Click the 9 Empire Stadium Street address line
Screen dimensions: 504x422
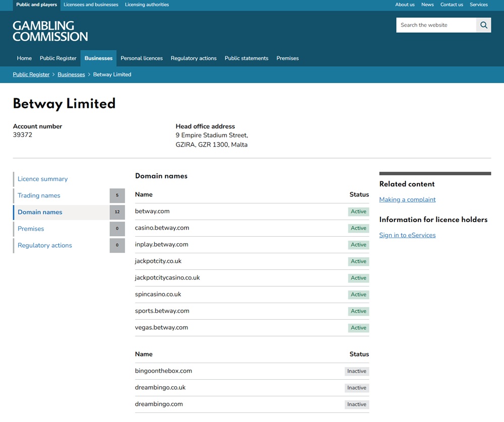coord(212,135)
